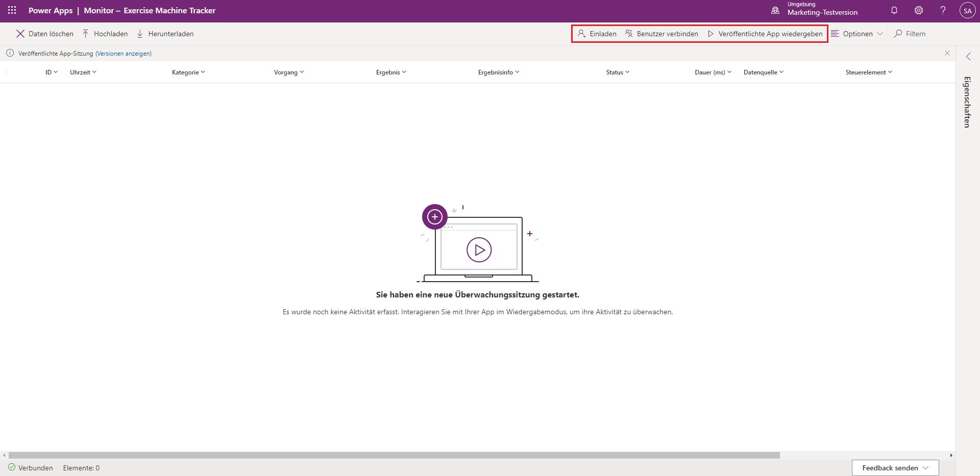Click the scrollbar right arrow

(x=951, y=455)
